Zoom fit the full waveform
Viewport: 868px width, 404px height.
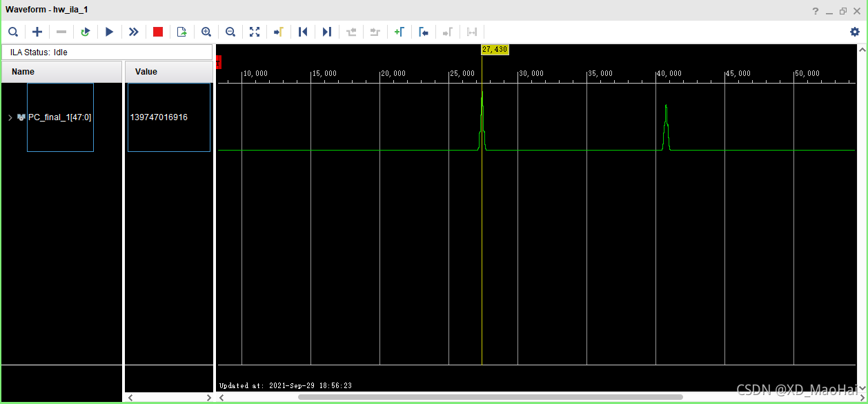click(255, 32)
